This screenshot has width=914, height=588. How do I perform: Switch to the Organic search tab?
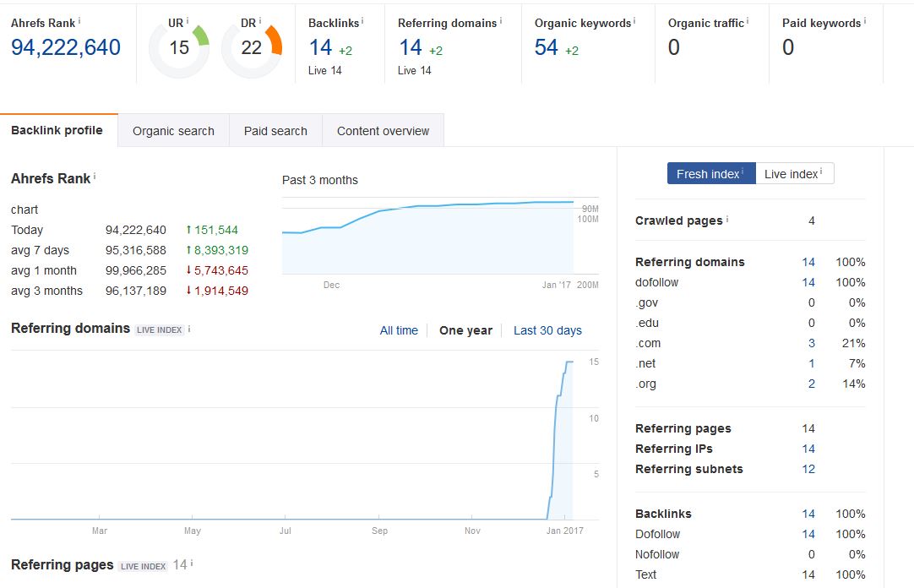coord(174,131)
